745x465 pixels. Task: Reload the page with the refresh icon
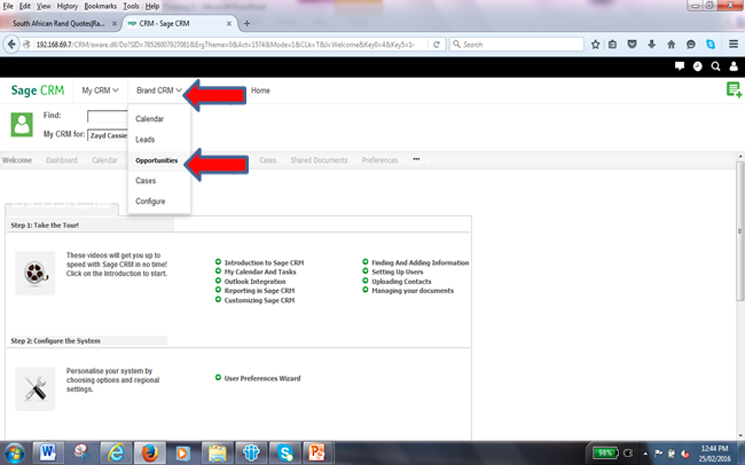point(436,44)
